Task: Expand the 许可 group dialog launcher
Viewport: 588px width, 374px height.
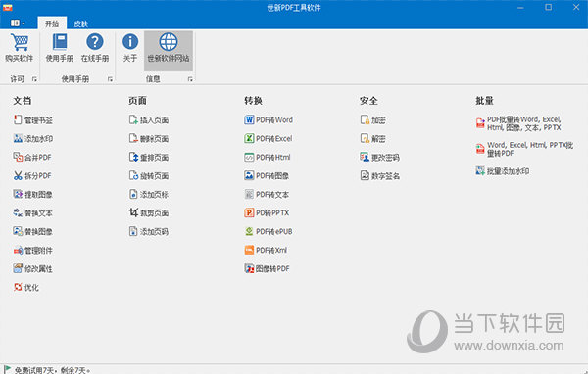Action: [x=34, y=79]
